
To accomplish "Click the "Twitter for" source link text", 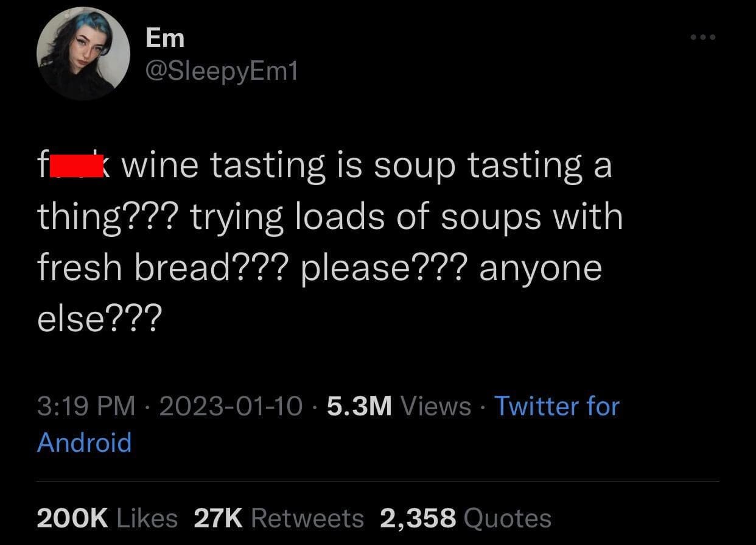I will [x=556, y=406].
